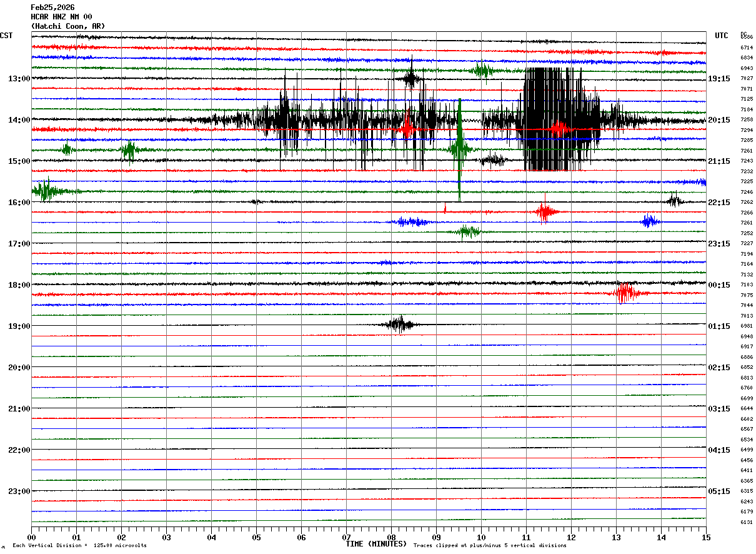This screenshot has height=554, width=756.
Task: Select the HCAR HNZ NM 00 station header
Action: [61, 17]
